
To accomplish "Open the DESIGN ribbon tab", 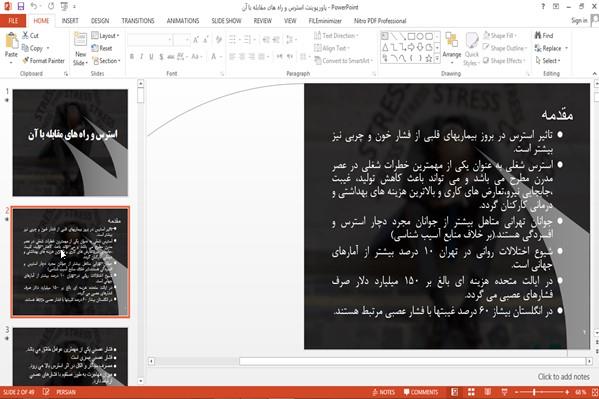I will coord(100,21).
